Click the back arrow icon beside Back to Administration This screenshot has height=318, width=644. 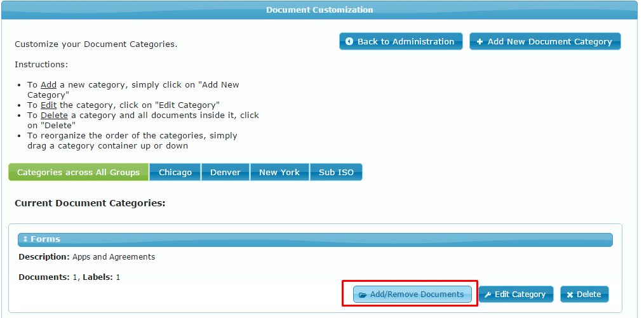(x=349, y=42)
